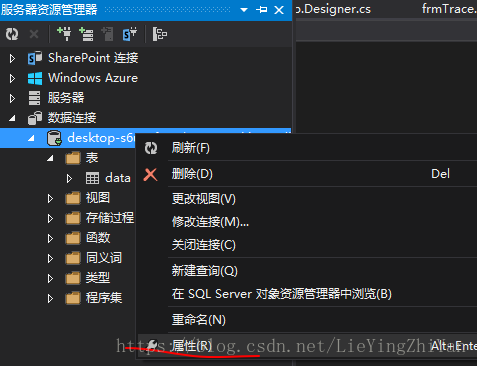Click the data table grid icon

92,178
